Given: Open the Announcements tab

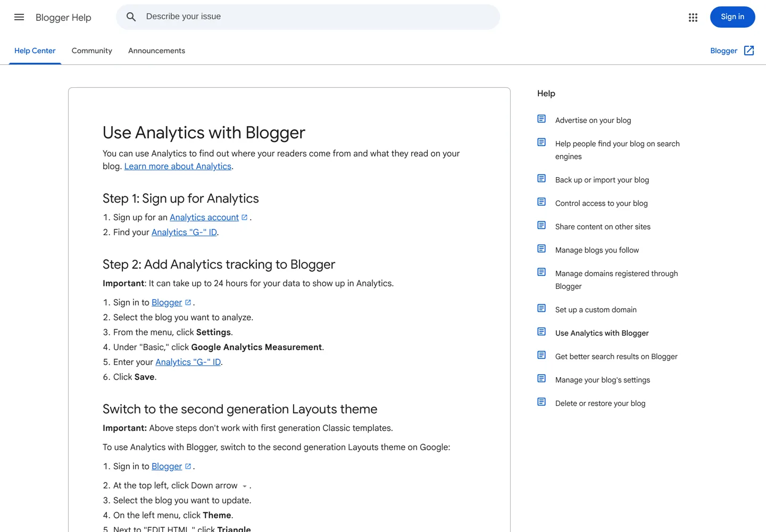Looking at the screenshot, I should (x=157, y=51).
